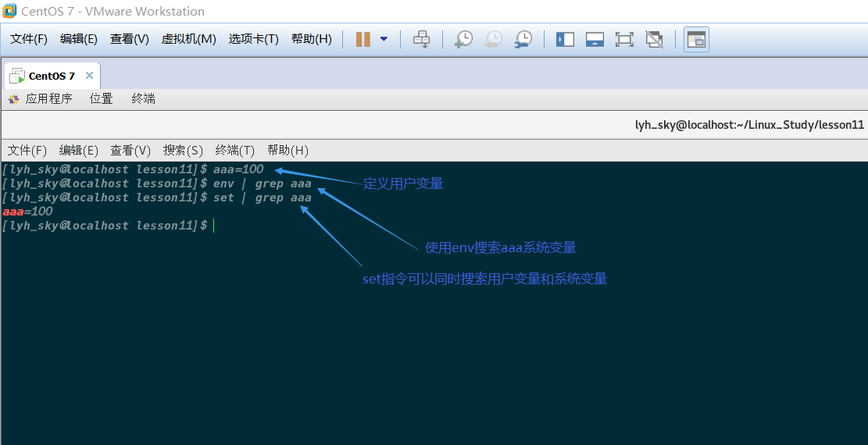This screenshot has height=445, width=868.
Task: Open the snapshot manager icon
Action: click(x=523, y=39)
